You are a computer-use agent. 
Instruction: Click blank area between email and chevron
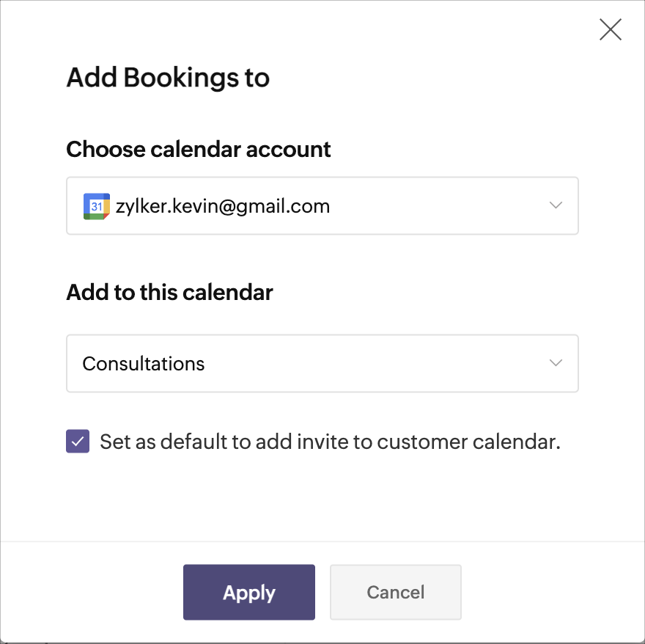pyautogui.click(x=440, y=207)
